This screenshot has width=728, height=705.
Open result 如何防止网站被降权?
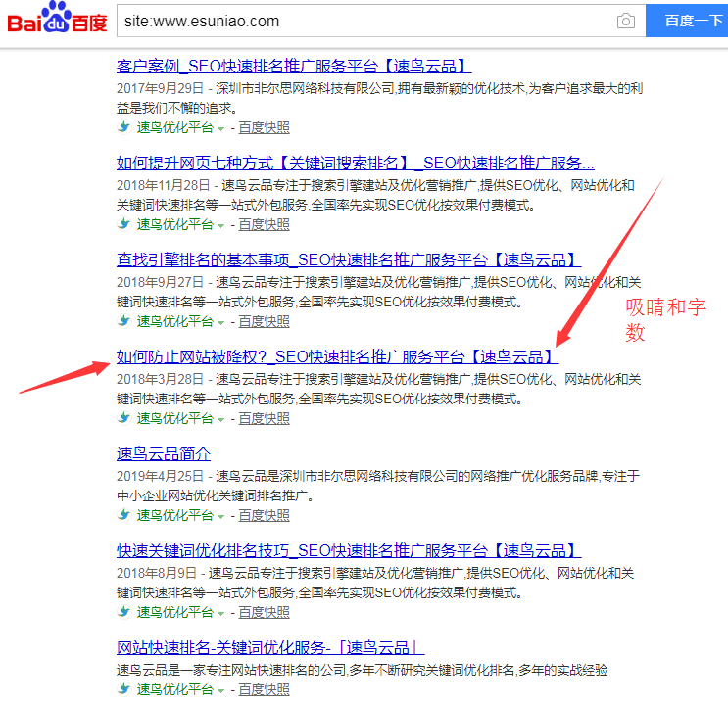click(337, 357)
